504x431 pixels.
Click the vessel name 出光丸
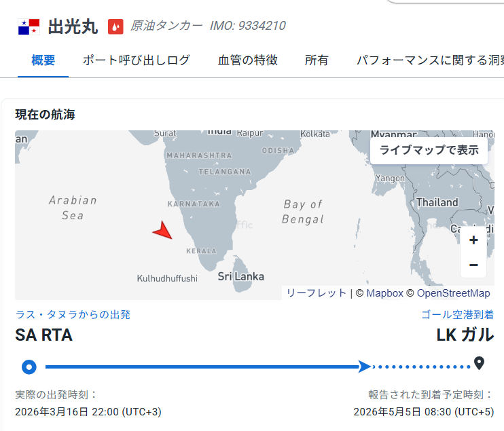click(73, 26)
